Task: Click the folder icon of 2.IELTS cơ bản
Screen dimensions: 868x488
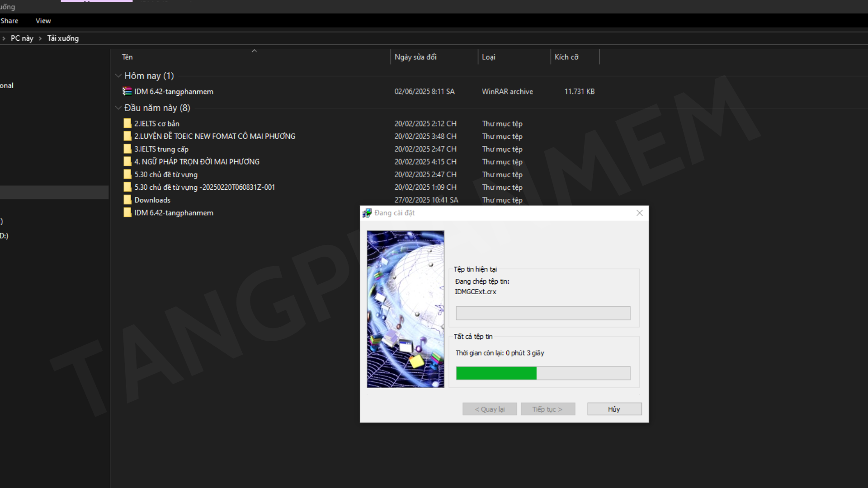Action: coord(127,123)
